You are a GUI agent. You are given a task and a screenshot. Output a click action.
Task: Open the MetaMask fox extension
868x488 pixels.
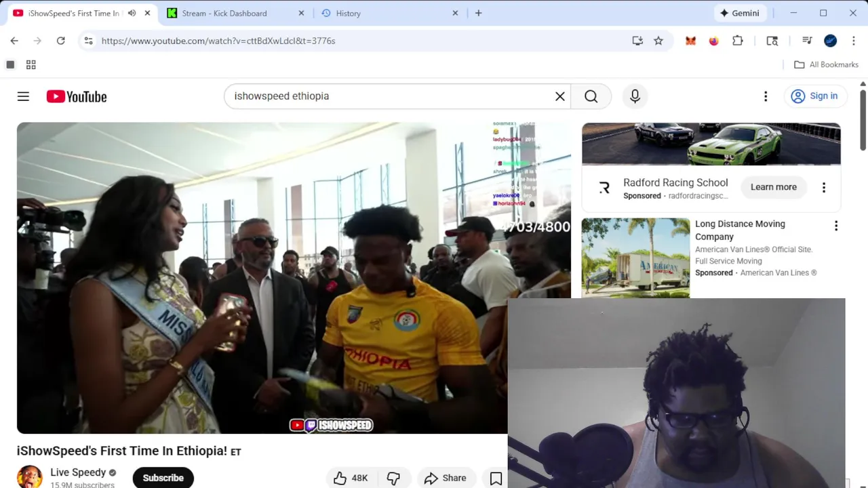click(x=690, y=41)
